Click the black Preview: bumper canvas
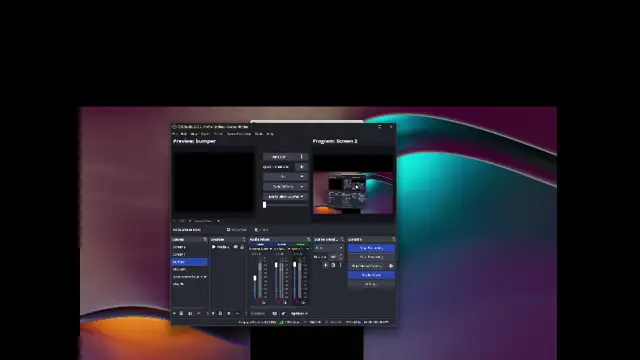This screenshot has height=360, width=640. pos(214,182)
